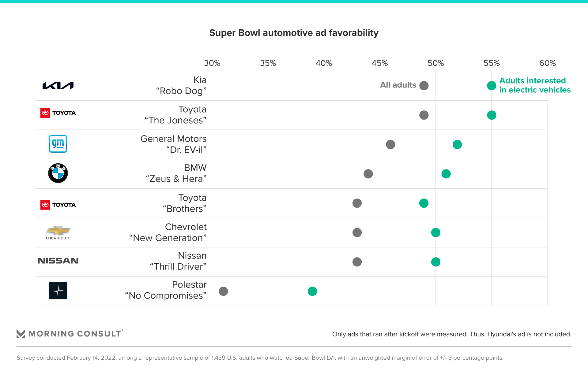Image resolution: width=588 pixels, height=371 pixels.
Task: Click the 45% axis label
Action: click(x=379, y=63)
